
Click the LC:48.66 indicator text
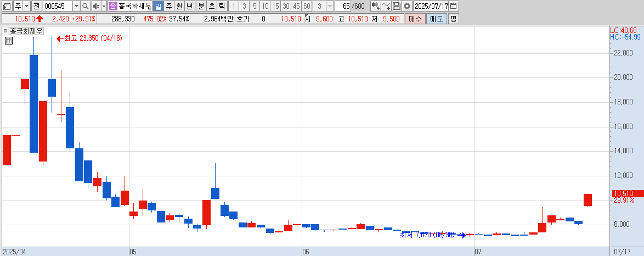[623, 30]
